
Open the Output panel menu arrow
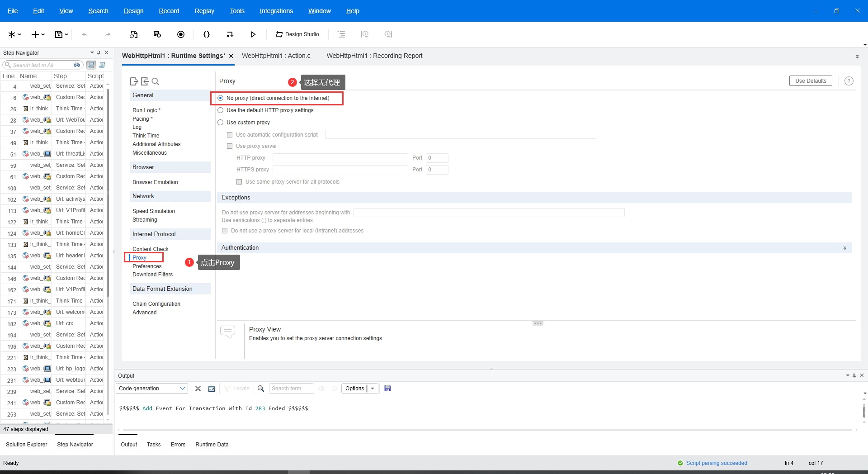click(x=848, y=375)
